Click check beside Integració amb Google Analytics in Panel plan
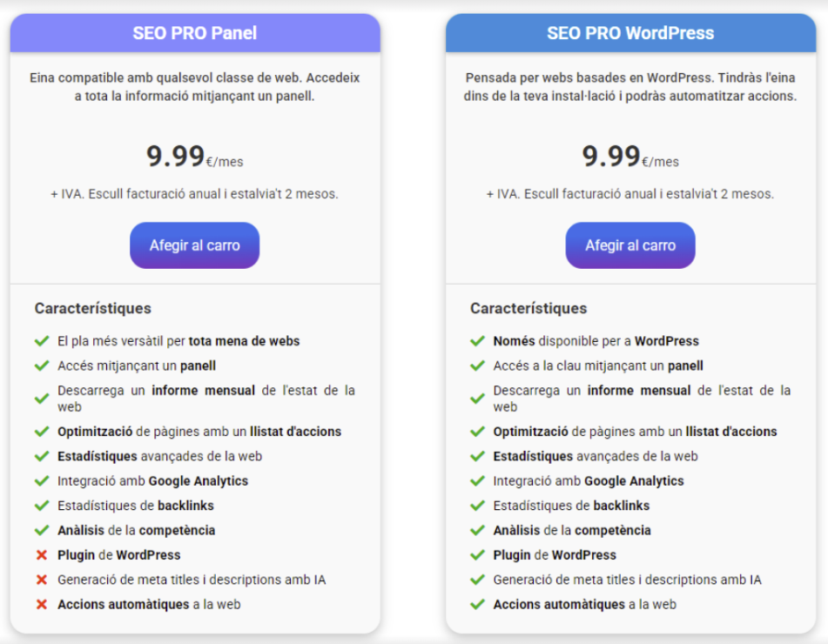Viewport: 828px width, 644px height. [41, 481]
